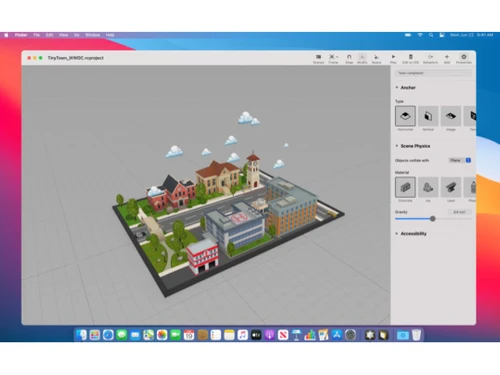Click the Wi-Fi status icon
The height and width of the screenshot is (375, 500).
(x=420, y=35)
